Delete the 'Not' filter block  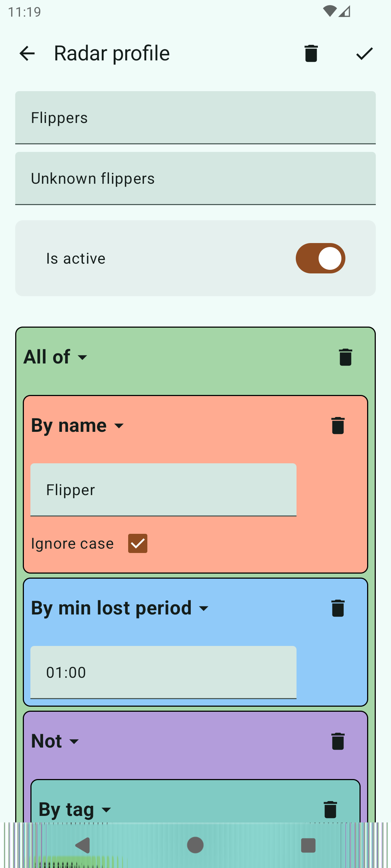point(338,741)
